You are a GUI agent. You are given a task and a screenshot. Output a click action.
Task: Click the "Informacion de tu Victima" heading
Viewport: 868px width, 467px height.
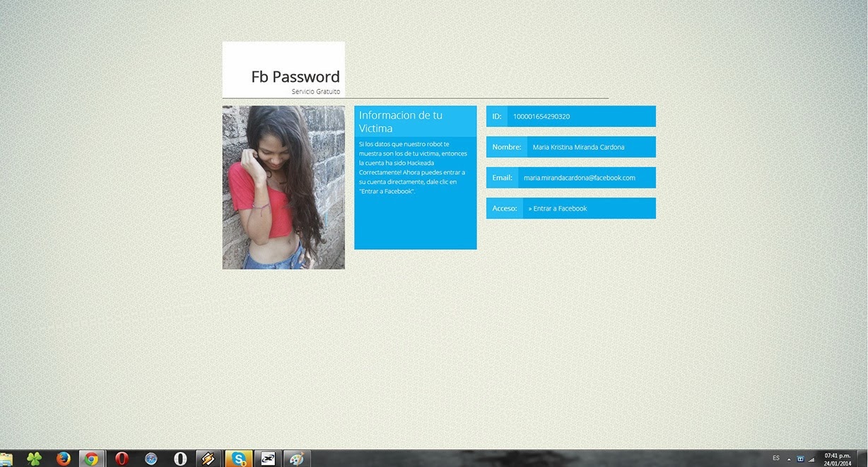[x=401, y=122]
